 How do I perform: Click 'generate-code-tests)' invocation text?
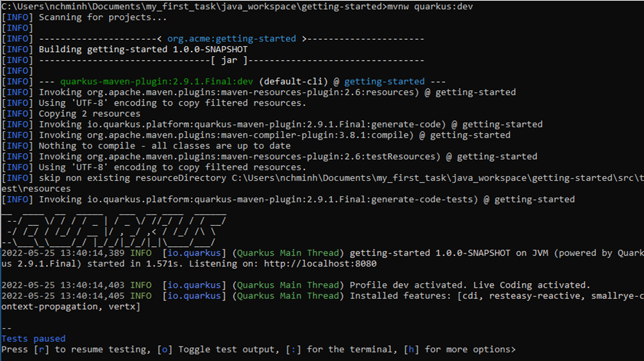pyautogui.click(x=424, y=199)
